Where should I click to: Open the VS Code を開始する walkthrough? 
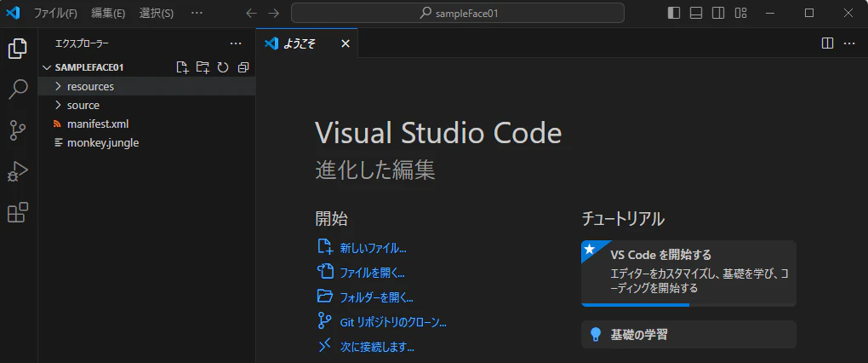[688, 274]
